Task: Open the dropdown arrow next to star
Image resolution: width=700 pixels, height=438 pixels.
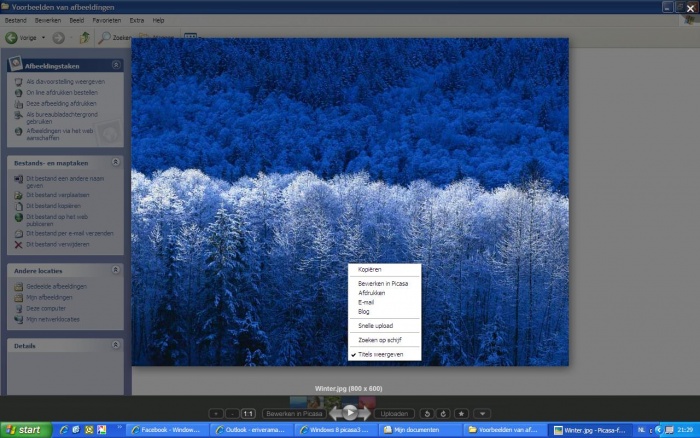Action: [483, 414]
